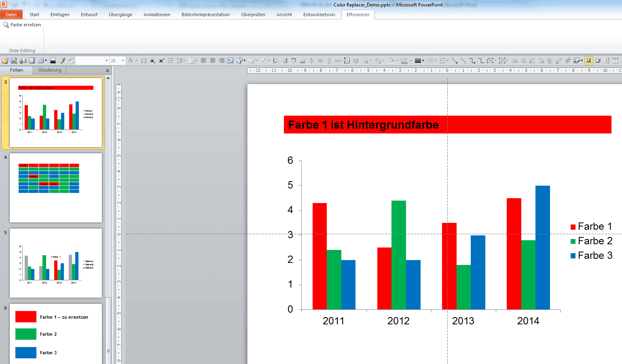Click the flip shape icon
Image resolution: width=622 pixels, height=364 pixels.
[514, 61]
